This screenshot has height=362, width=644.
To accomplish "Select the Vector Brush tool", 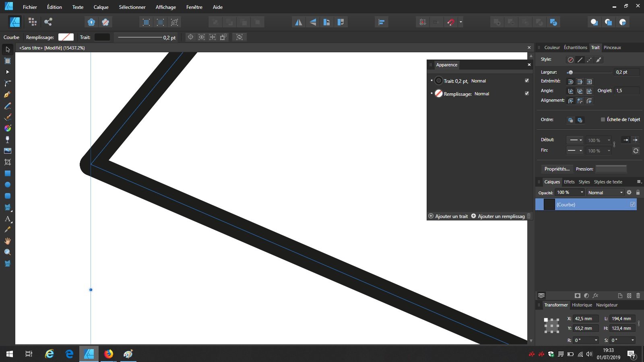I will click(x=7, y=117).
